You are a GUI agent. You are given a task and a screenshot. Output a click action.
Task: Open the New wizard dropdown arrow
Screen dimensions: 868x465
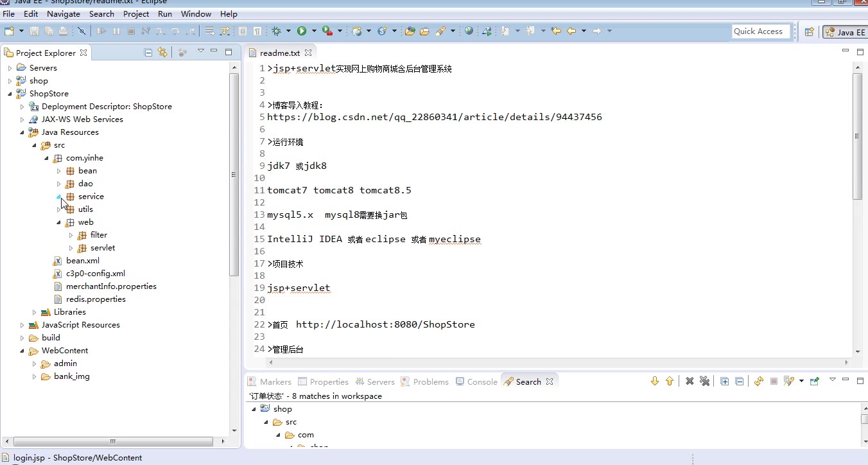pyautogui.click(x=21, y=31)
